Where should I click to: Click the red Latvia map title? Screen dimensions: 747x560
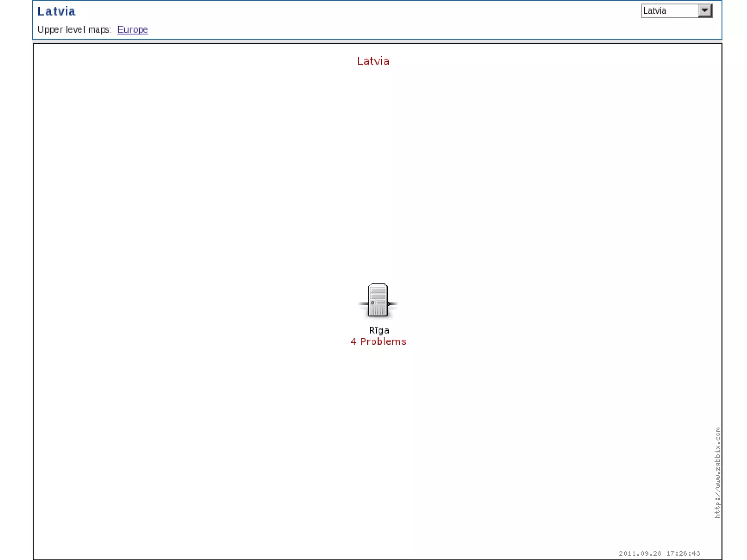[x=373, y=61]
